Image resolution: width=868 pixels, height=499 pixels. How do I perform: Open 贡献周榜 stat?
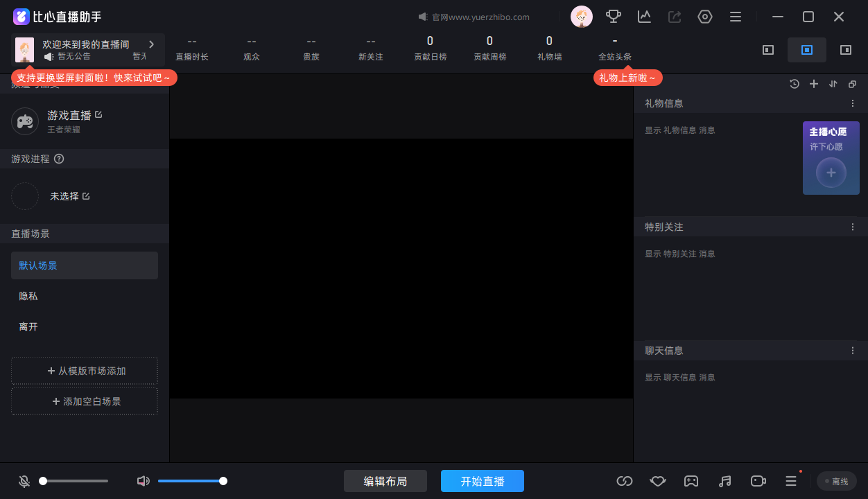click(489, 49)
